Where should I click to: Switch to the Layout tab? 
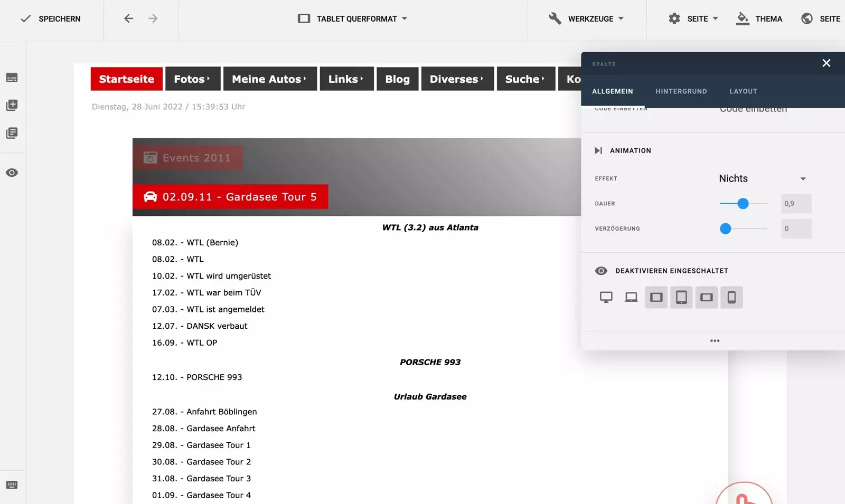click(743, 91)
